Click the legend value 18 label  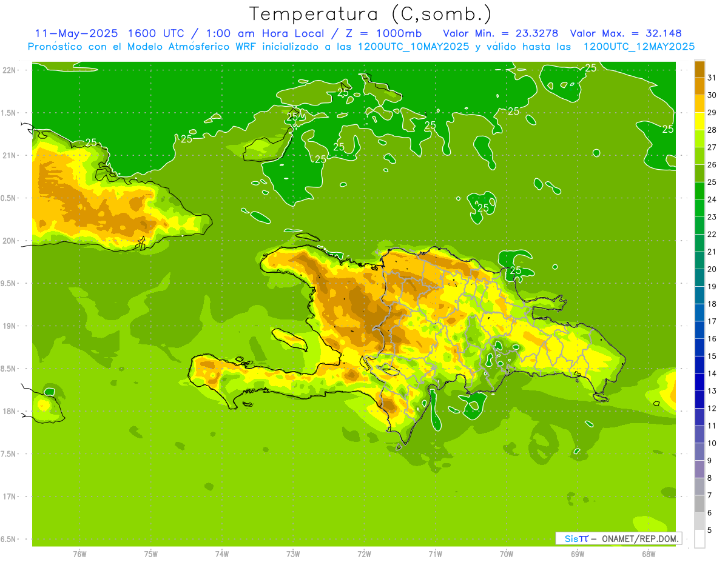pyautogui.click(x=712, y=304)
